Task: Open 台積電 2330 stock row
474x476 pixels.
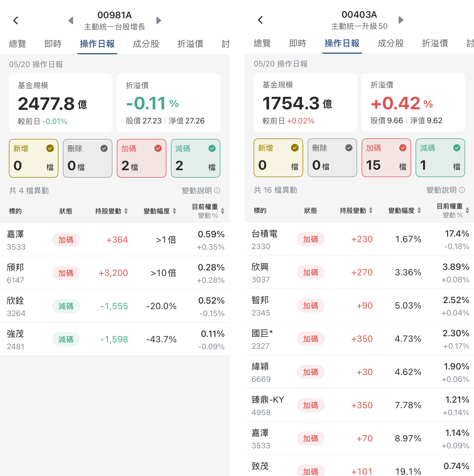Action: pos(359,239)
